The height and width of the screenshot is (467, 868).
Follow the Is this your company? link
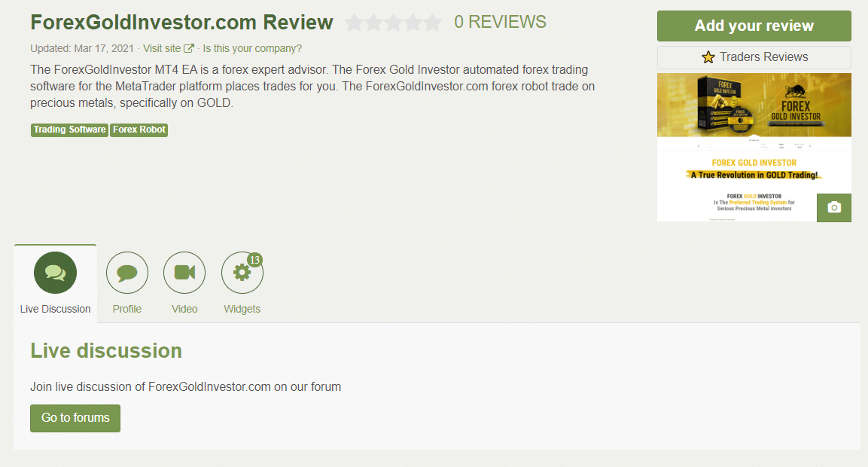[252, 49]
